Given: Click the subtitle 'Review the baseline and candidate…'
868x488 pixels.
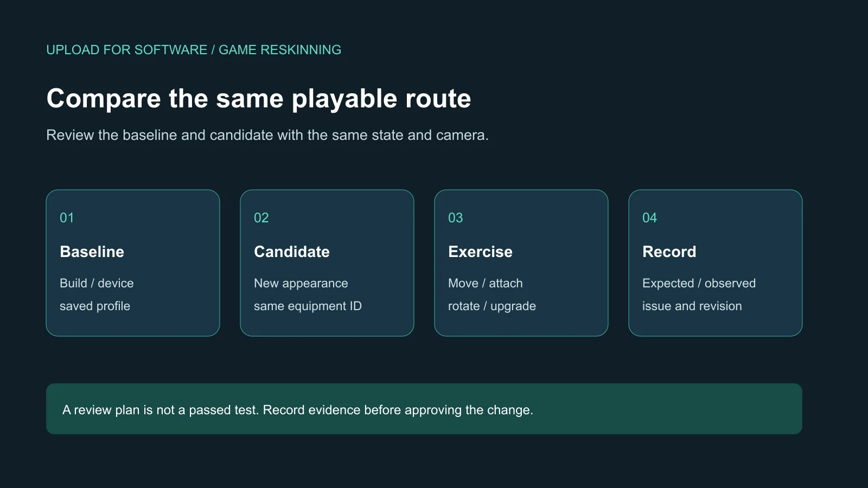Looking at the screenshot, I should pos(267,135).
